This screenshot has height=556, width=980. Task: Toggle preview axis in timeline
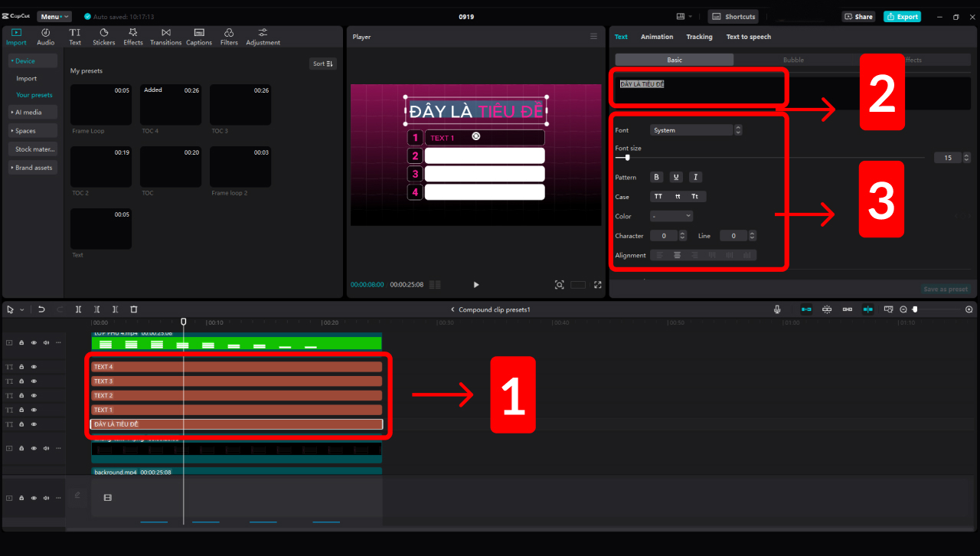867,309
